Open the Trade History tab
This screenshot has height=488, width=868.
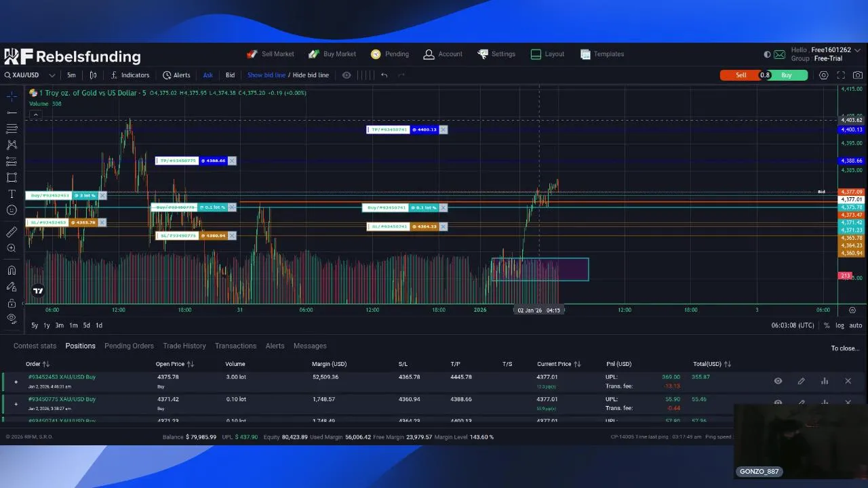point(184,346)
